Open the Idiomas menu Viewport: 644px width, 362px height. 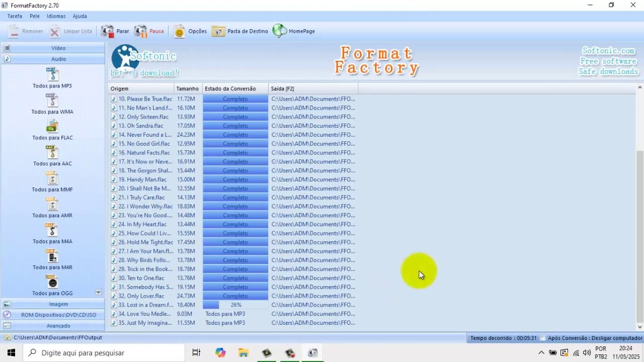(56, 16)
